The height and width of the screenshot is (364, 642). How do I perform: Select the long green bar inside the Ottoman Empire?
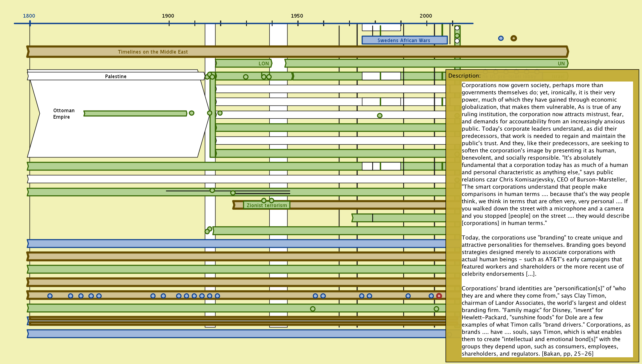coord(135,113)
